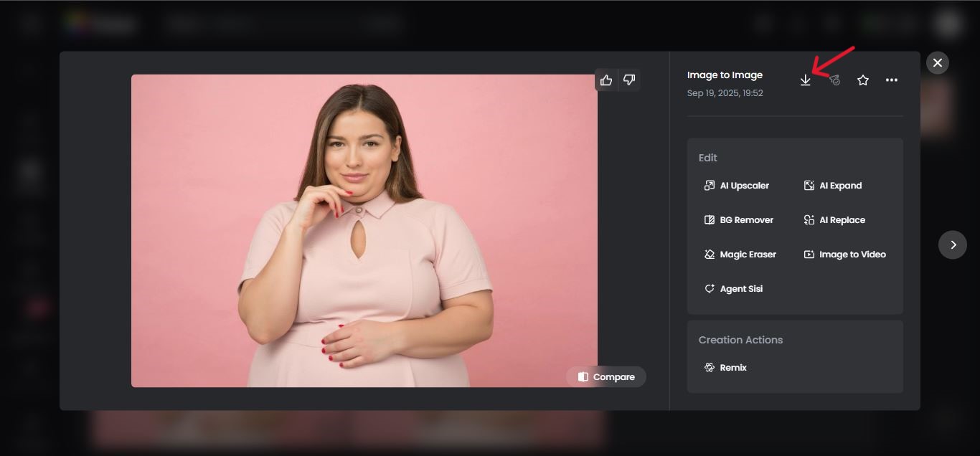980x456 pixels.
Task: Select the AI Replace tool
Action: coord(842,219)
